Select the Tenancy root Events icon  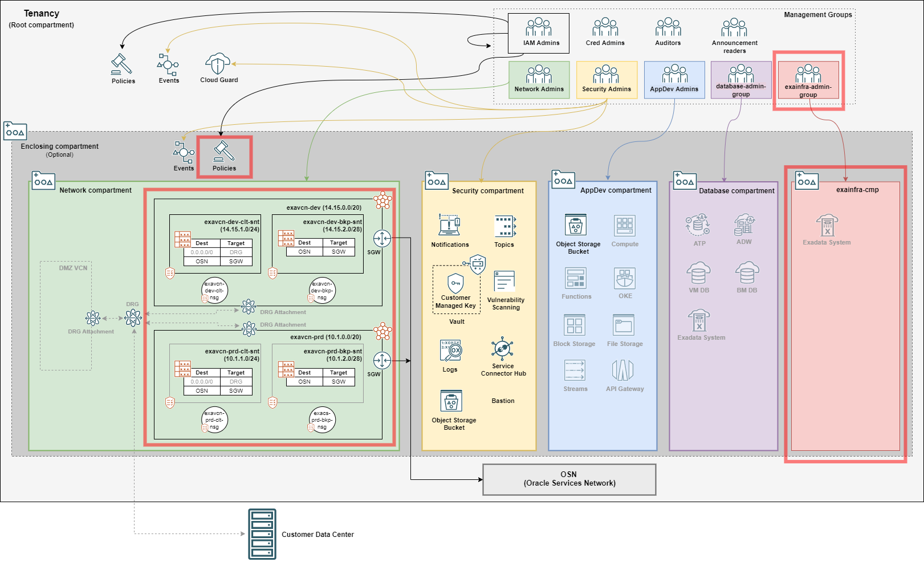[x=168, y=64]
